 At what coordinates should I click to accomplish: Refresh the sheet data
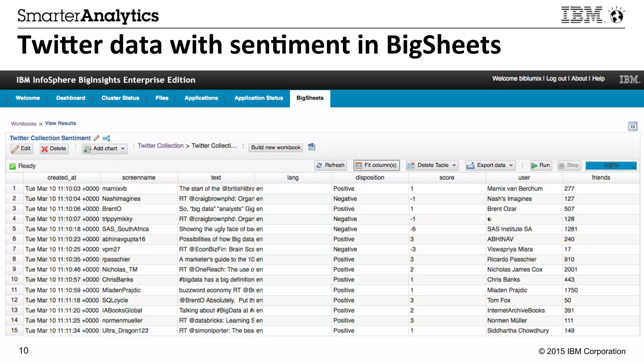330,165
